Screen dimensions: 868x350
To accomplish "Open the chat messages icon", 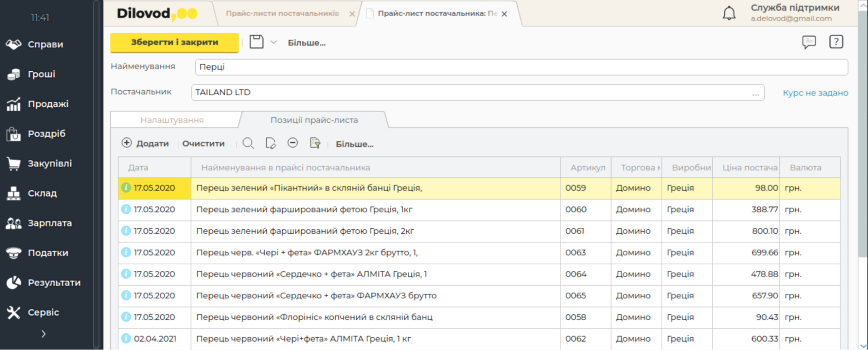I will [809, 42].
